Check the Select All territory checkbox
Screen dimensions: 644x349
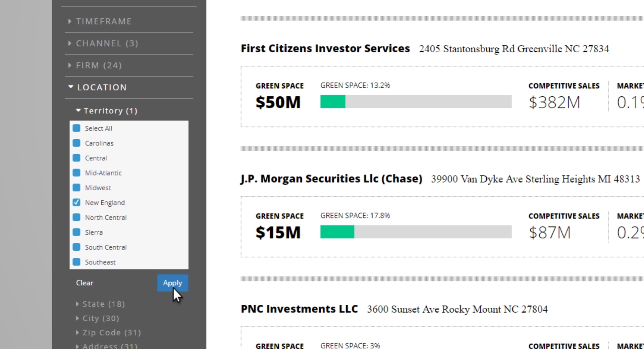pos(77,128)
